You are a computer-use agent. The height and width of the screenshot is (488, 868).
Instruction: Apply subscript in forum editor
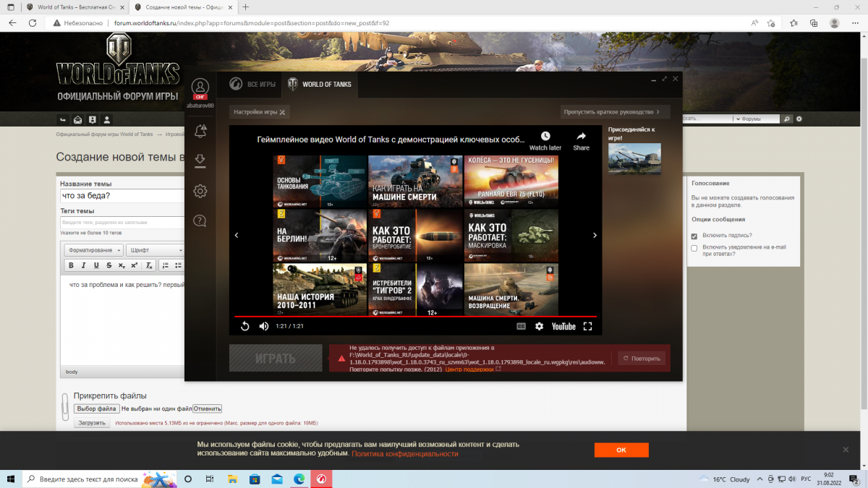pos(122,266)
